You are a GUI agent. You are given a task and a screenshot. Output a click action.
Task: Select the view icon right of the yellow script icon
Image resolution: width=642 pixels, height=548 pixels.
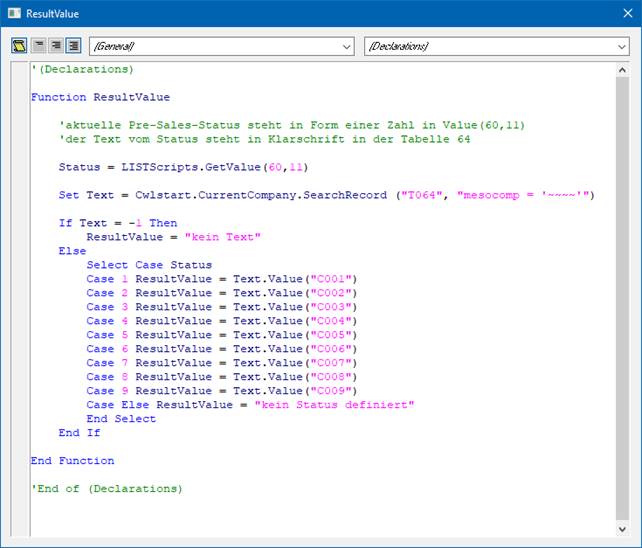click(38, 46)
